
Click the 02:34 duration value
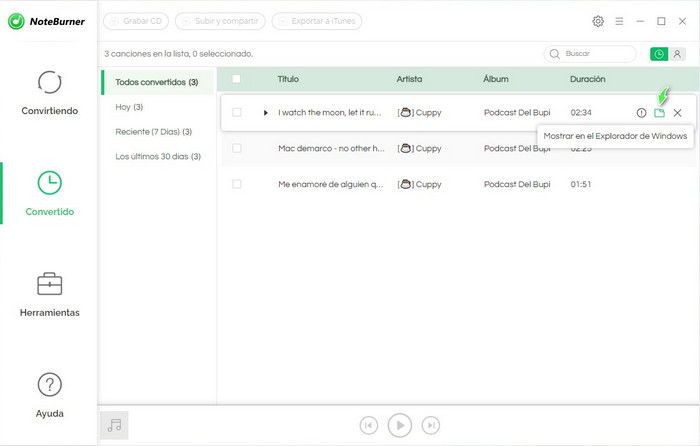point(581,113)
